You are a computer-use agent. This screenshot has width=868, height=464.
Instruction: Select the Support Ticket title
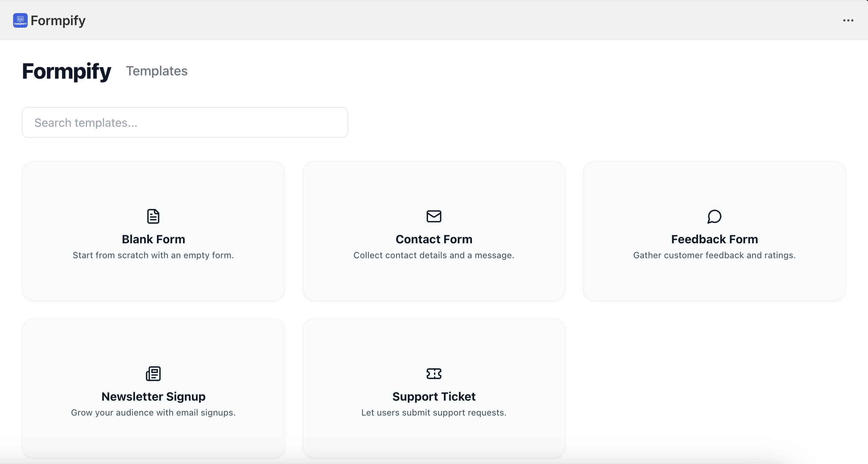(434, 397)
